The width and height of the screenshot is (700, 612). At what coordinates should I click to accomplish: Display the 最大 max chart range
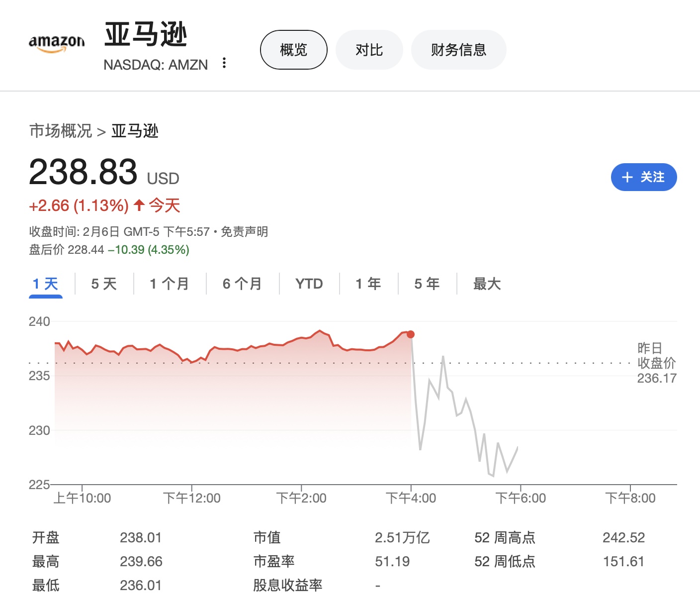point(487,284)
